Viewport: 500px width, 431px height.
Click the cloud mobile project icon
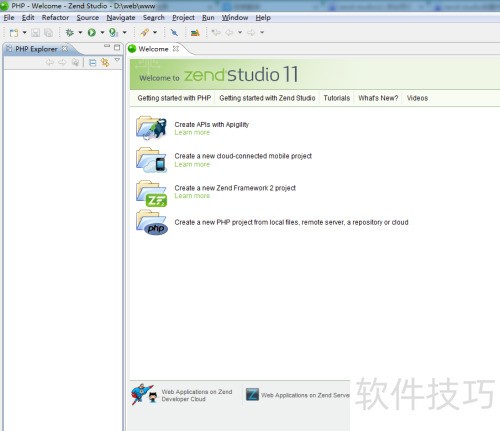(x=151, y=160)
